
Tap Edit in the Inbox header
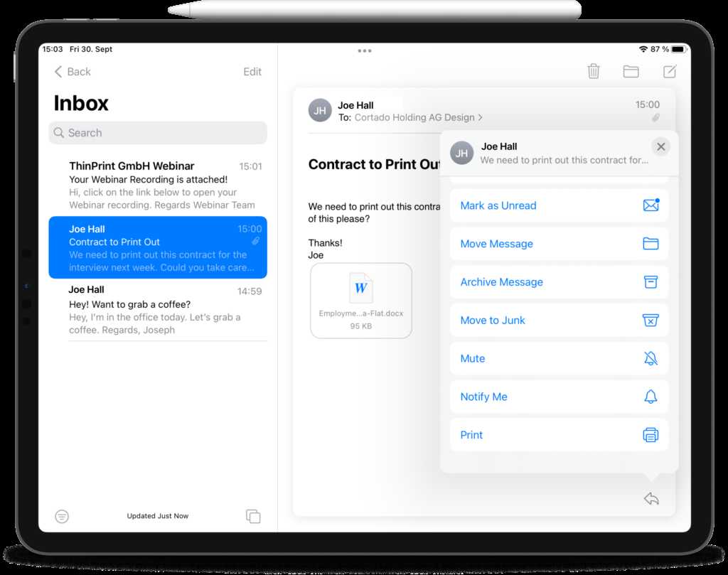click(x=252, y=72)
